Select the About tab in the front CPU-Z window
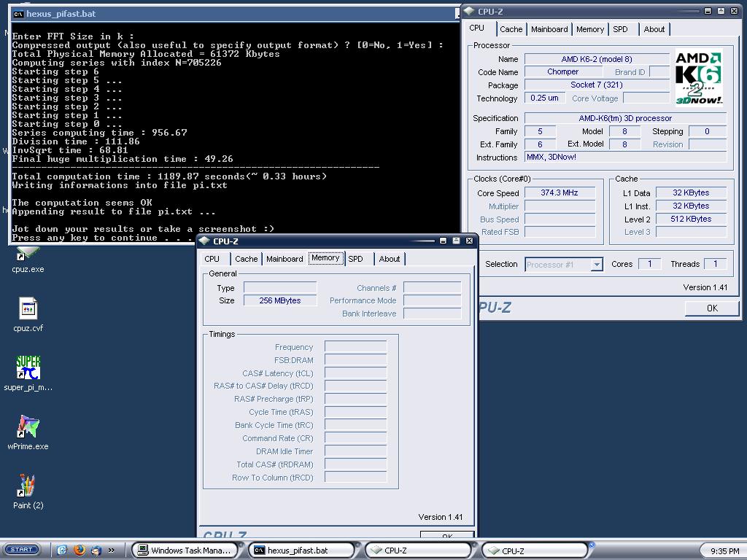The image size is (747, 560). pos(390,259)
